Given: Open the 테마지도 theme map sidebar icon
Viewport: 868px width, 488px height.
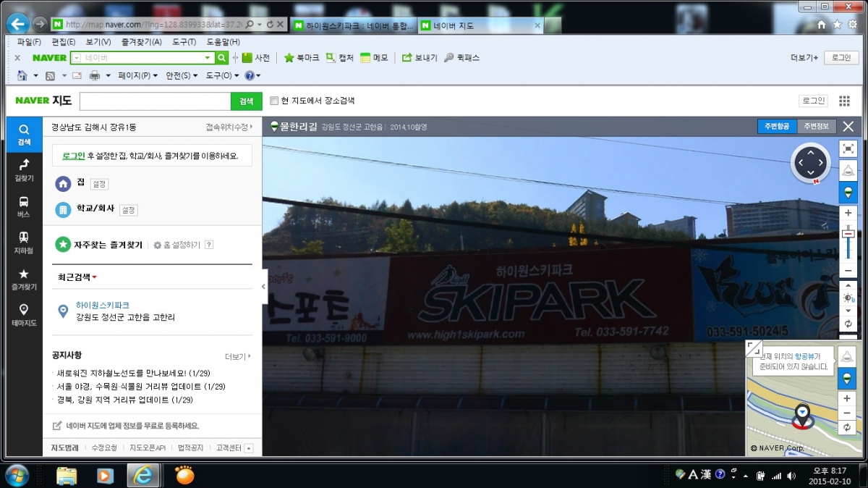Looking at the screenshot, I should [x=24, y=315].
